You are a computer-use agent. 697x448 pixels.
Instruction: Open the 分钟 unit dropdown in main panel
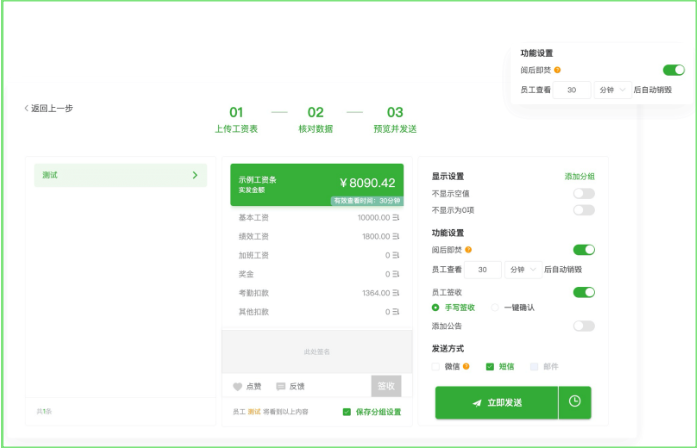point(523,269)
